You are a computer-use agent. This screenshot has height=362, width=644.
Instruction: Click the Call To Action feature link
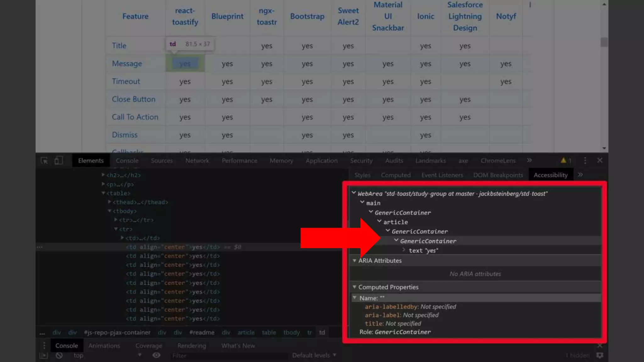[135, 117]
